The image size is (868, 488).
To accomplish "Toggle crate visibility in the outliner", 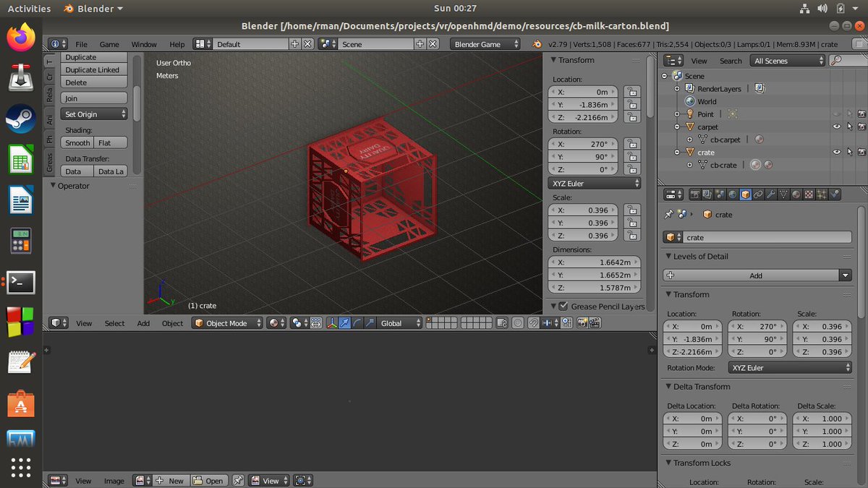I will coord(836,152).
